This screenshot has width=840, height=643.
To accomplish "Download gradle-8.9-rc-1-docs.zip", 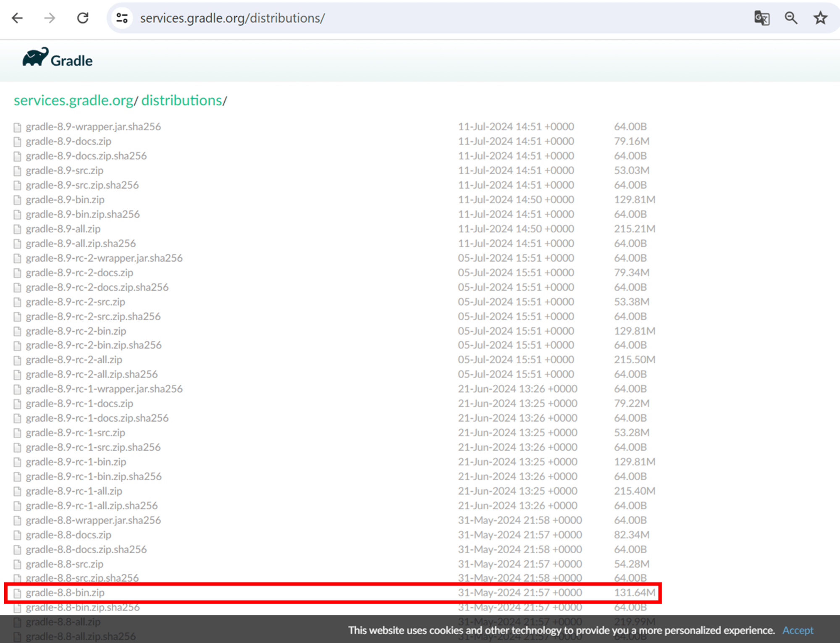I will coord(79,403).
